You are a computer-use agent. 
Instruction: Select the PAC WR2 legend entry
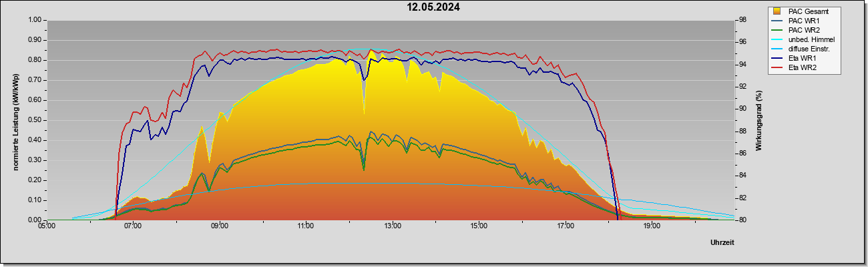coord(803,30)
